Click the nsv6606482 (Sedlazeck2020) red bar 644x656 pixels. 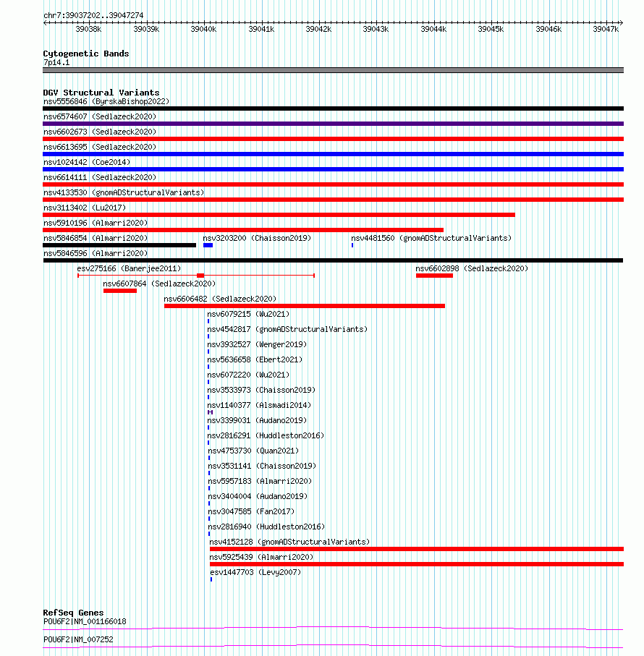pos(305,306)
